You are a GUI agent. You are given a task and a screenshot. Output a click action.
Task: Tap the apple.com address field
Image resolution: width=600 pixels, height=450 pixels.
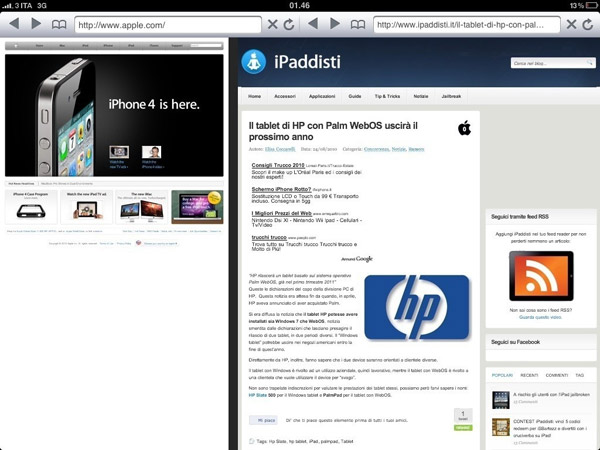click(168, 25)
